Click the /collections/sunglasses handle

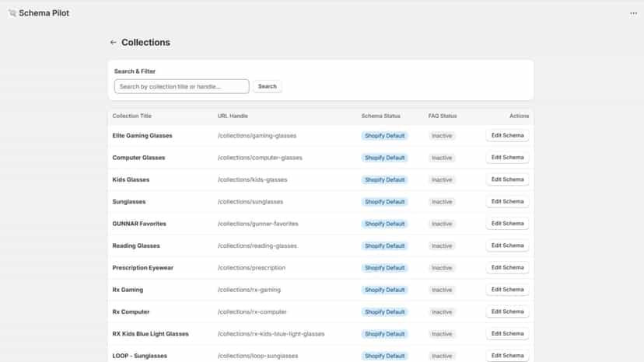[250, 202]
